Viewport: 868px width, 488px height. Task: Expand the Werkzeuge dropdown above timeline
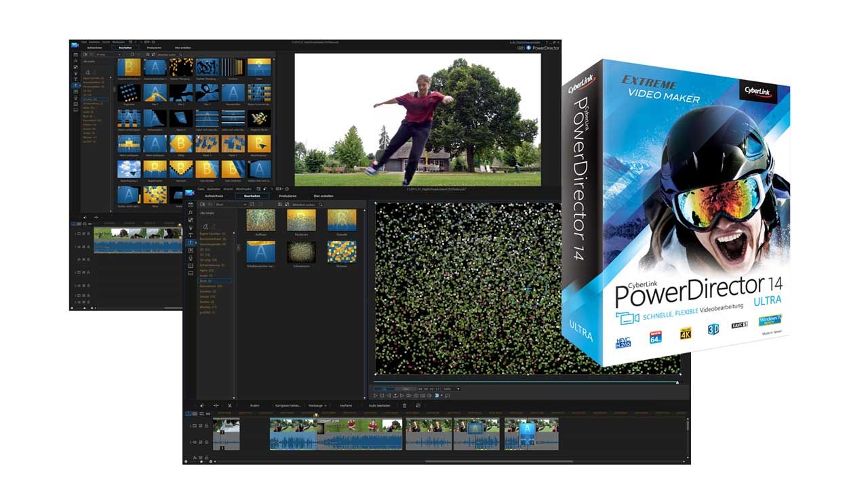[x=317, y=405]
